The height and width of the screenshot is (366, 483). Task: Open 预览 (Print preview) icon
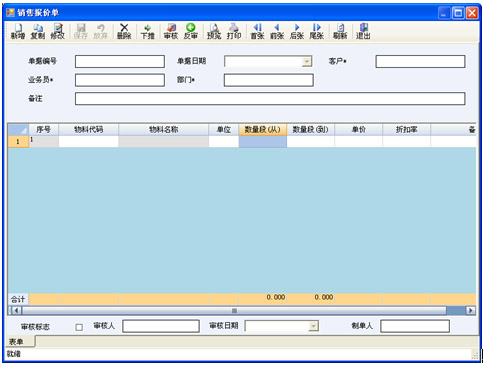(214, 31)
